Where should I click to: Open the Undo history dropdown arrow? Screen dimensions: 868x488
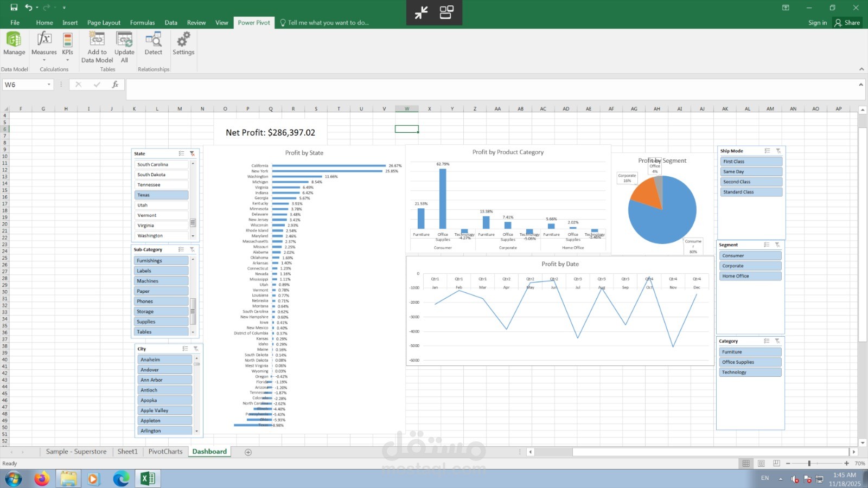coord(37,8)
